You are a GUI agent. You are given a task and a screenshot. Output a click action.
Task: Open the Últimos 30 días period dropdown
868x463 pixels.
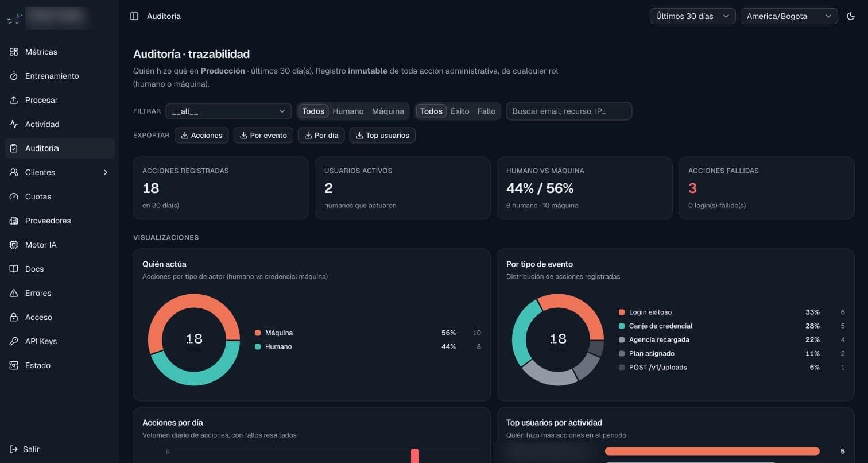tap(692, 16)
